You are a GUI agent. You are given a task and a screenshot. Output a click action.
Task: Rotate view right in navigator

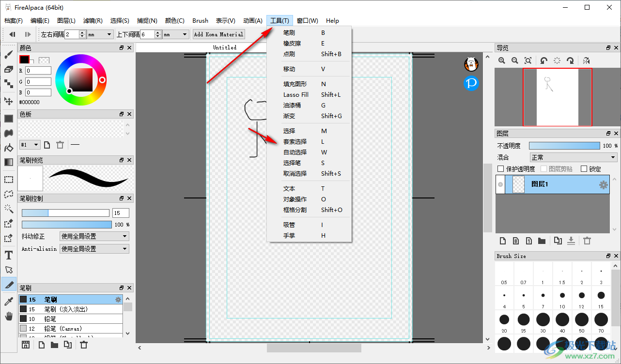pos(570,61)
